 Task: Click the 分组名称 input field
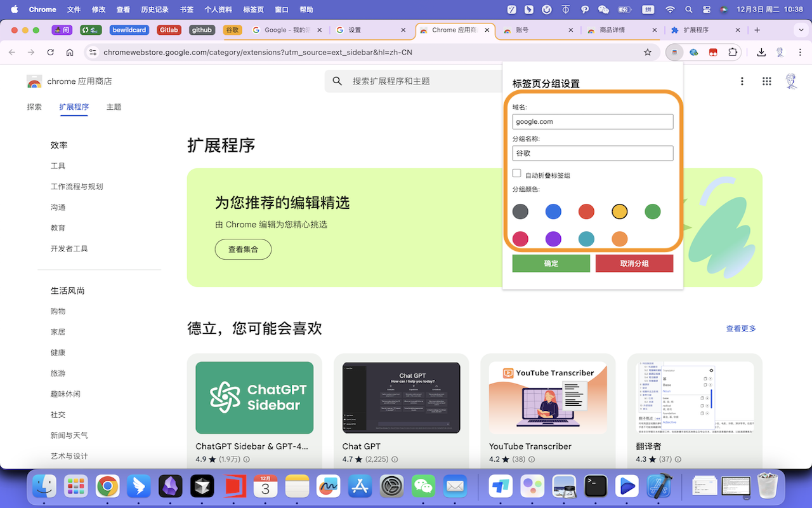593,153
